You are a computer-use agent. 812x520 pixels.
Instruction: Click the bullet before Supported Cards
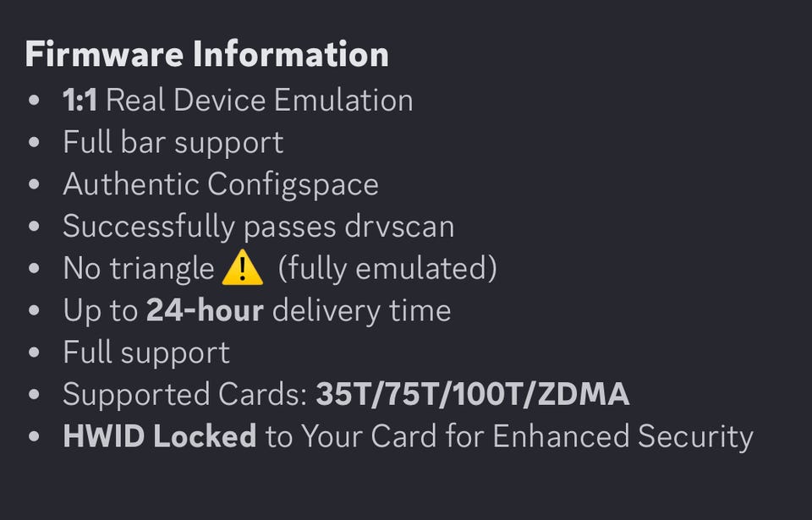point(34,395)
